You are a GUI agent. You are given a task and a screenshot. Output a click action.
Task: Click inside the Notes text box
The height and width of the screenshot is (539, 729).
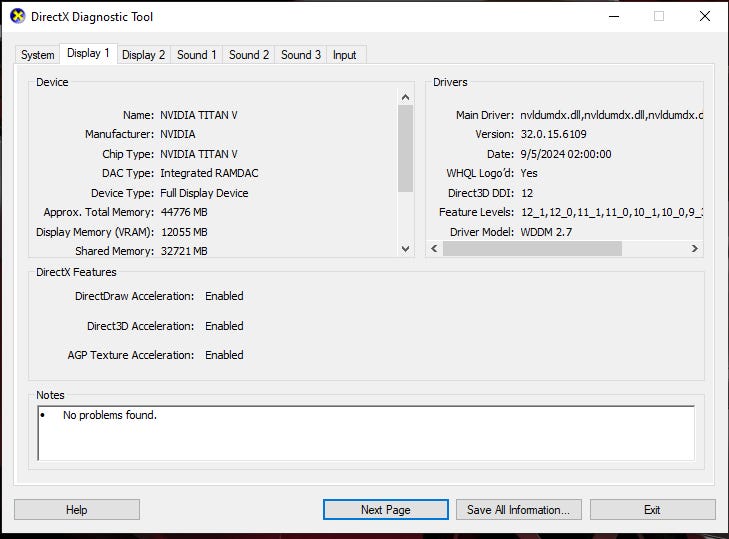click(x=366, y=433)
